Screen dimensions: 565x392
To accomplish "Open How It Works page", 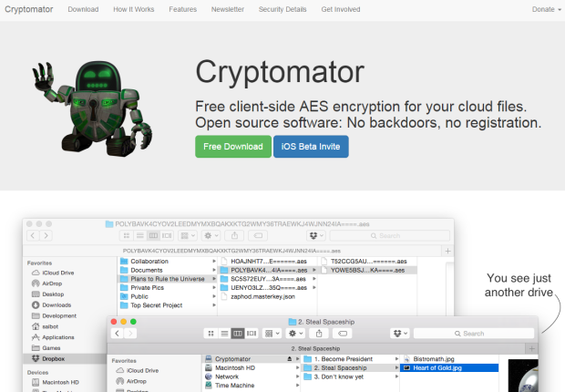I will click(x=134, y=9).
